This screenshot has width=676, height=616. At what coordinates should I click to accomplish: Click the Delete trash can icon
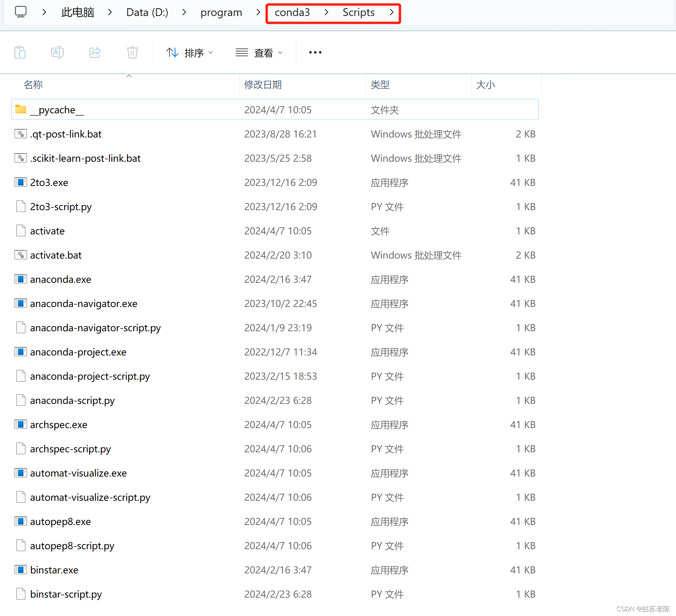[132, 52]
